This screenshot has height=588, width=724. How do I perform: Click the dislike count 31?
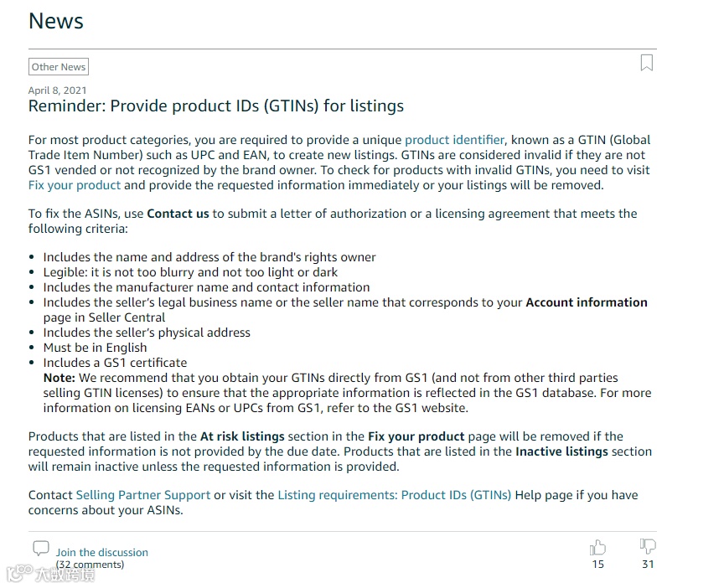tap(648, 565)
